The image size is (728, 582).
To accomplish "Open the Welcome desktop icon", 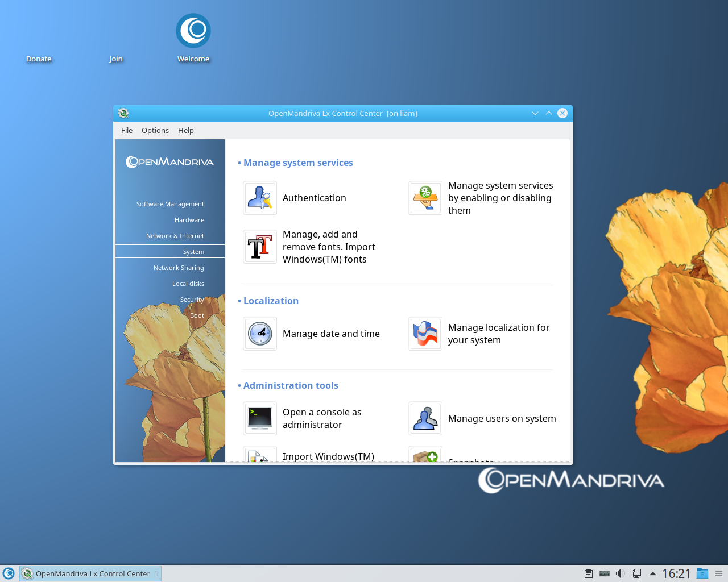I will click(x=193, y=39).
